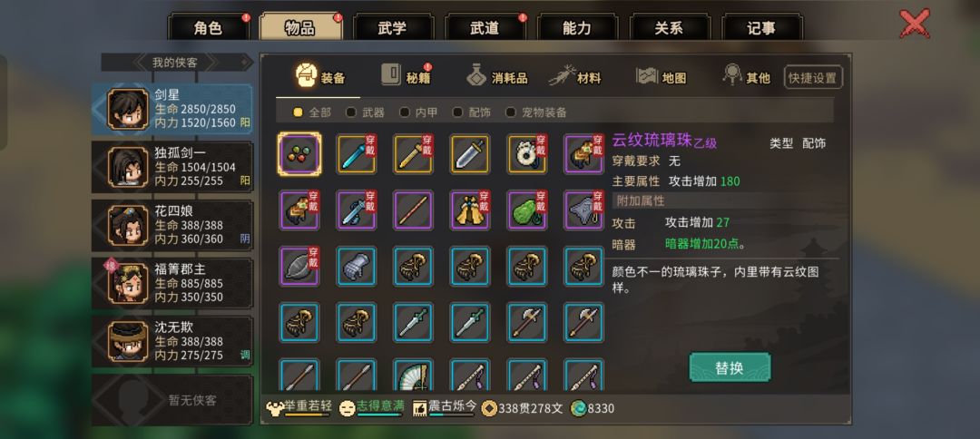
Task: Open the 消耗品 category tab
Action: 497,77
